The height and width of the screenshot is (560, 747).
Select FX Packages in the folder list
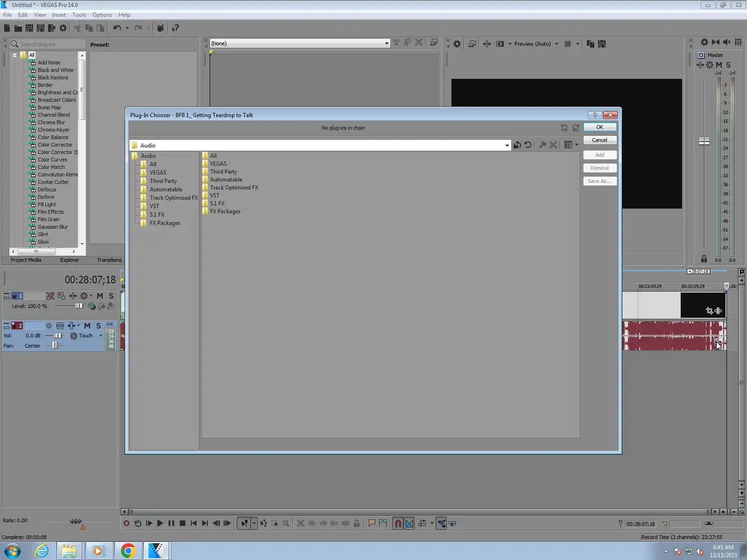(225, 211)
